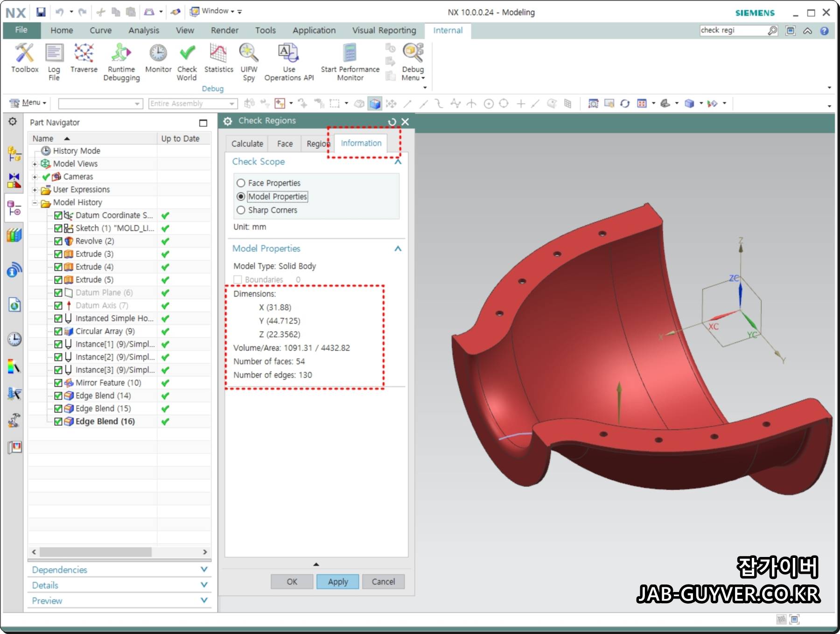Screen dimensions: 840x634
Task: Open the File menu
Action: [21, 30]
